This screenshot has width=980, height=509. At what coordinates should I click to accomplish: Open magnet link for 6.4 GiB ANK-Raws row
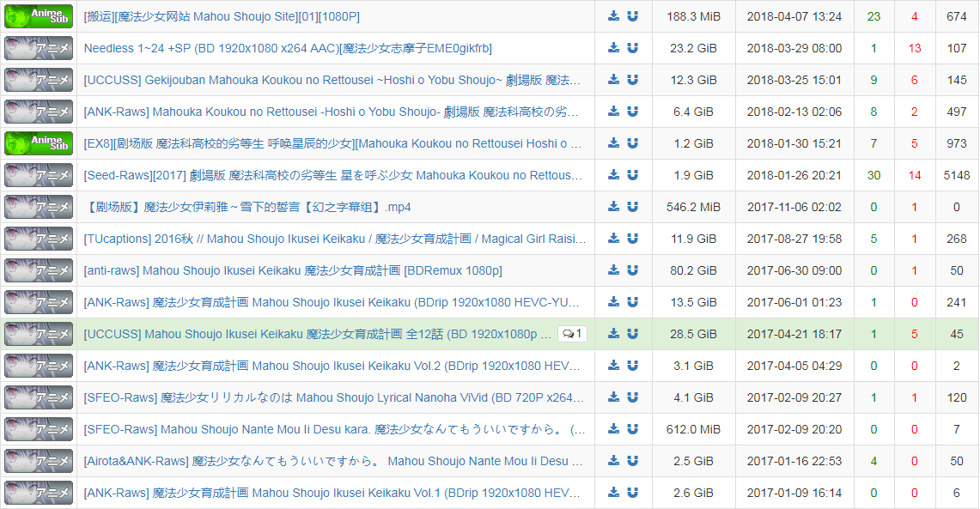(x=632, y=112)
